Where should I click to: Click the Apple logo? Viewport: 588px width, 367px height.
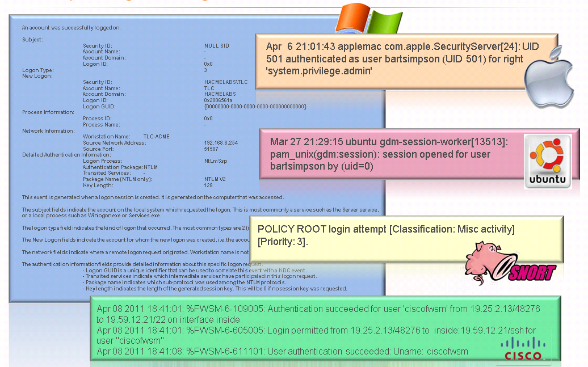(x=549, y=77)
